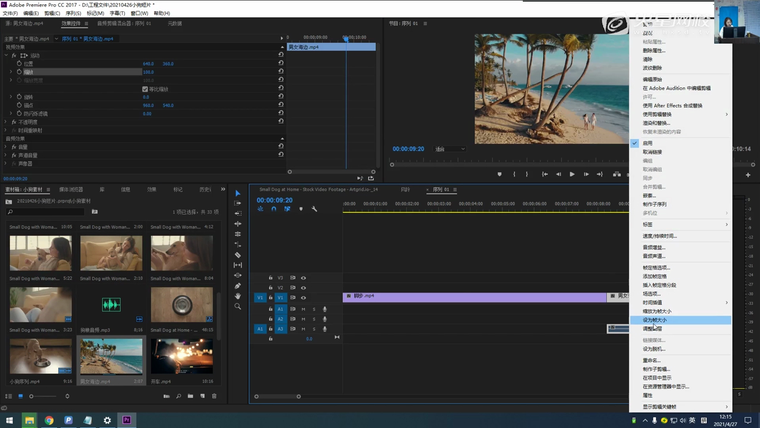Open Premiere Pro from Windows taskbar
760x428 pixels.
(128, 420)
